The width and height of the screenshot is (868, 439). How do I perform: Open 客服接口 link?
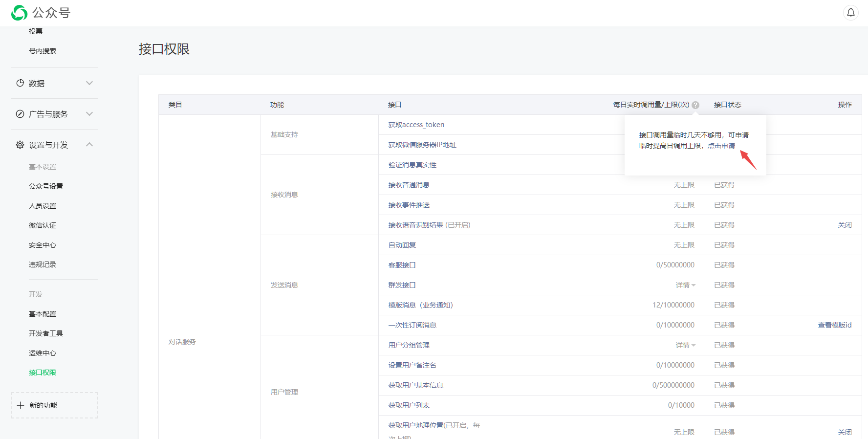(x=402, y=265)
